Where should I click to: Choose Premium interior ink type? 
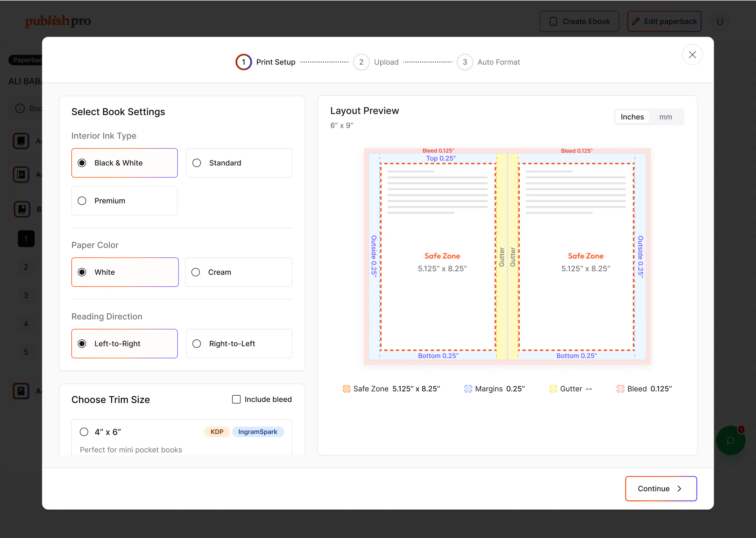pyautogui.click(x=124, y=200)
